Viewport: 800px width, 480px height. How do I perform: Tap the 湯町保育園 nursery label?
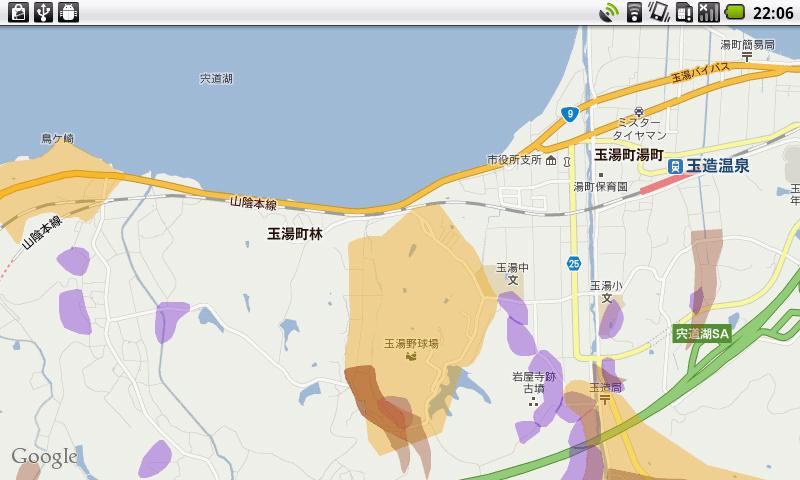click(x=601, y=187)
